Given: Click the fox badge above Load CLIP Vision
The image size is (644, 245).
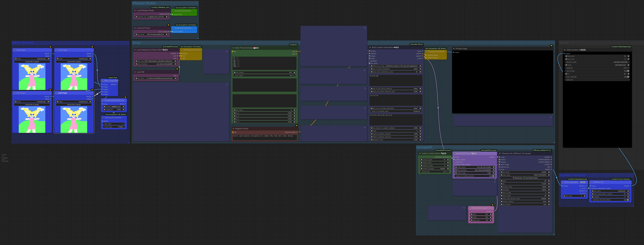Looking at the screenshot, I should coord(168,25).
